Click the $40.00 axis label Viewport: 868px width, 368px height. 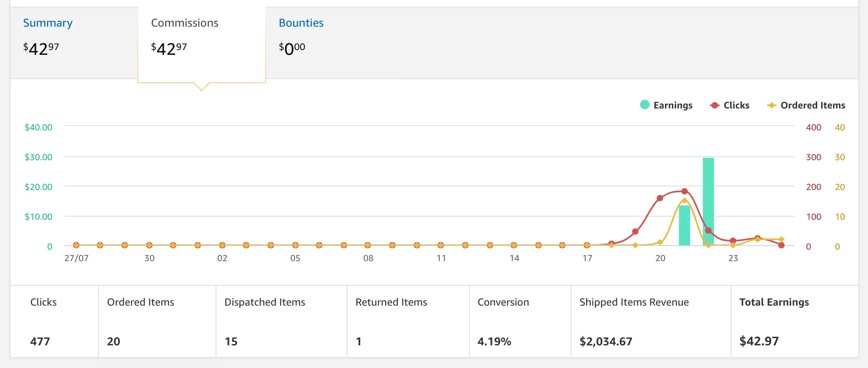click(x=39, y=127)
